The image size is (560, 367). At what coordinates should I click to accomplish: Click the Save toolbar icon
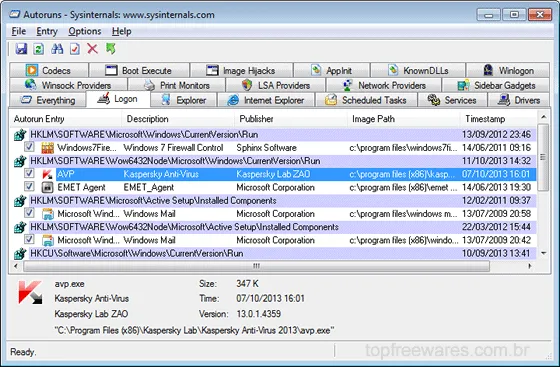(x=21, y=49)
